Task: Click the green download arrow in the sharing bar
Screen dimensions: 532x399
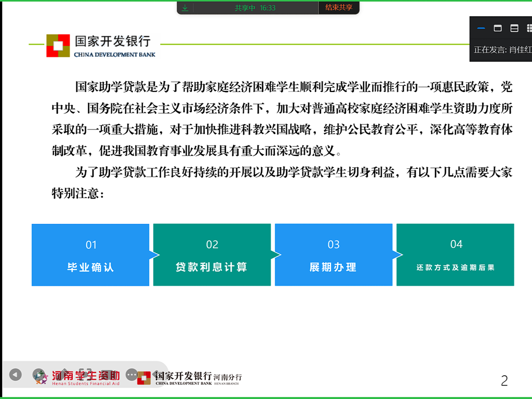Action: (x=185, y=7)
